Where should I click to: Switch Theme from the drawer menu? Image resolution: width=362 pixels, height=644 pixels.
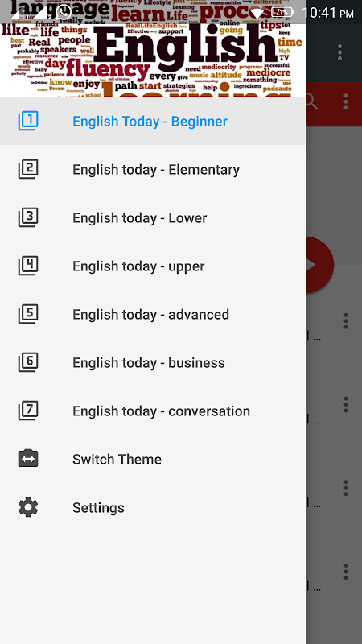point(152,459)
